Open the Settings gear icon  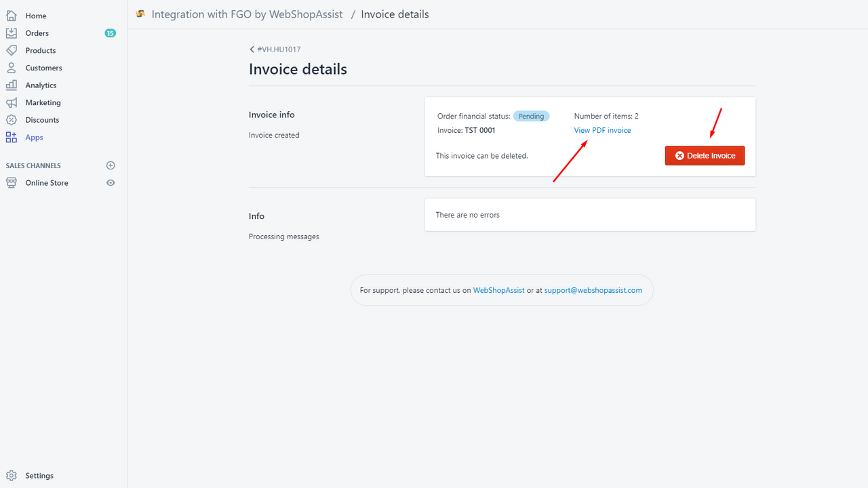click(x=11, y=475)
